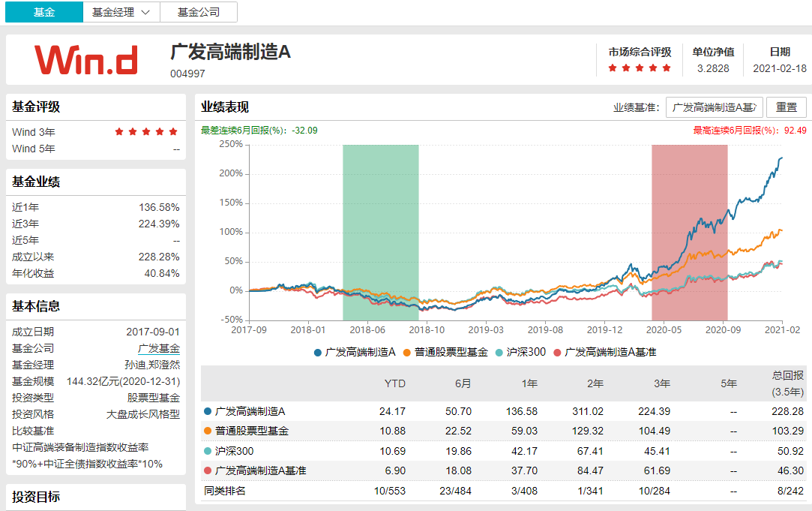Click the fund code 004997
812x511 pixels.
click(x=187, y=74)
